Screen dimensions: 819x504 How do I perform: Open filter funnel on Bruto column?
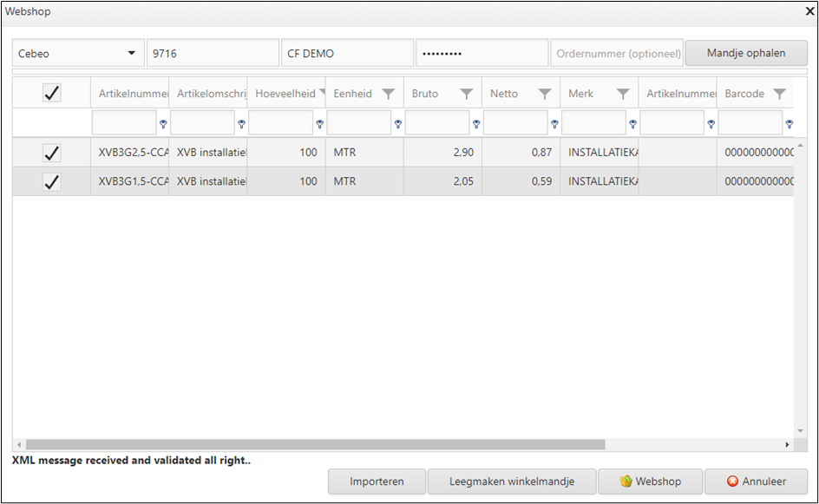point(467,94)
